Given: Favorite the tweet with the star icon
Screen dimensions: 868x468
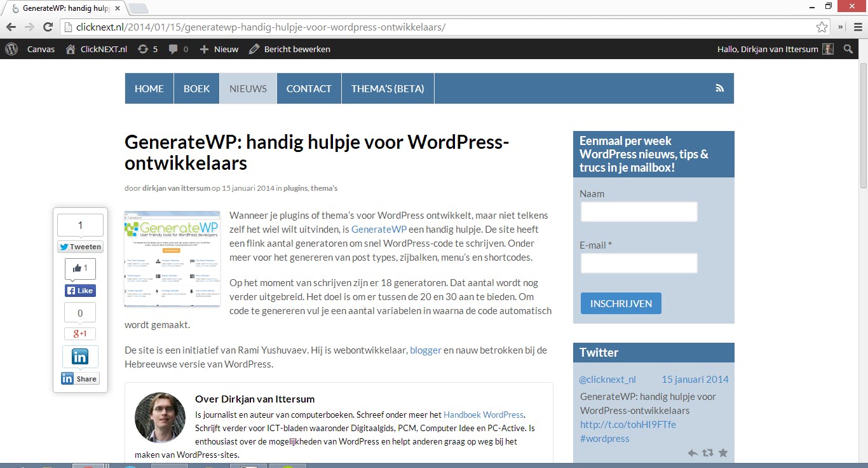Looking at the screenshot, I should point(722,453).
